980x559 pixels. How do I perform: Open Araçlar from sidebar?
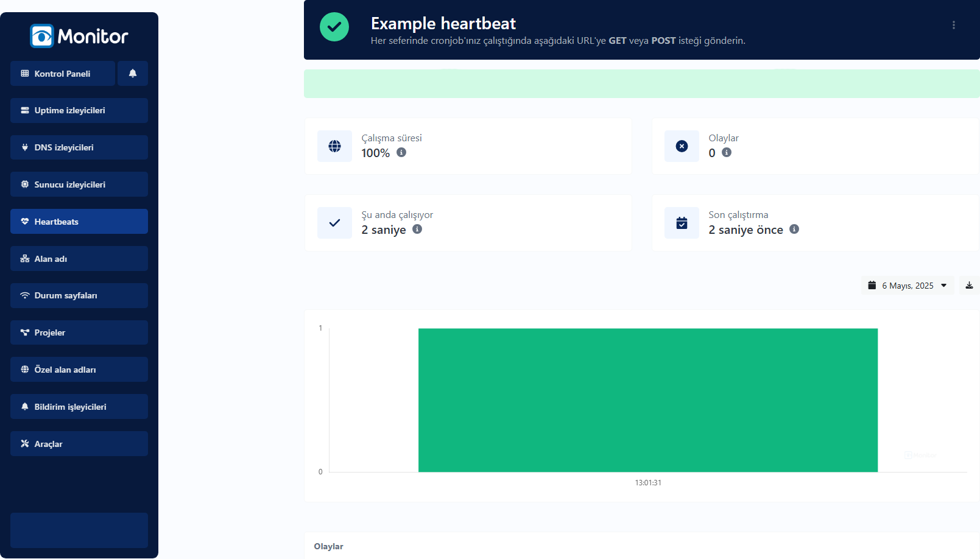79,444
